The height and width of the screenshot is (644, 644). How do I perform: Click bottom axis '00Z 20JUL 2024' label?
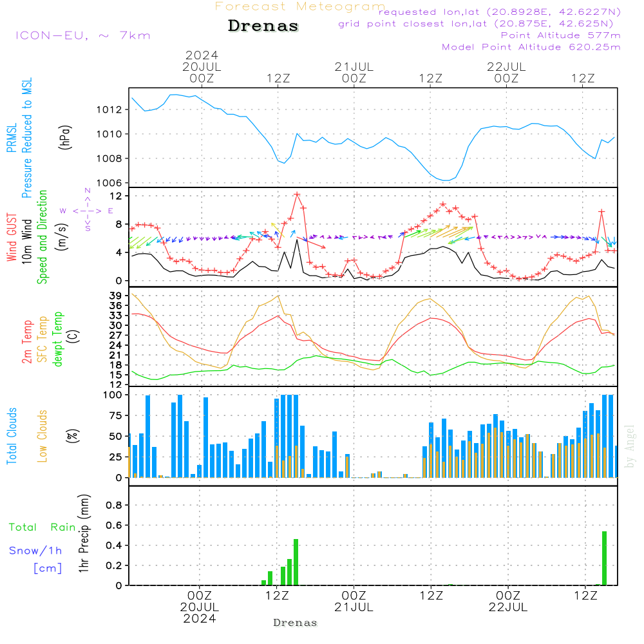click(x=200, y=607)
